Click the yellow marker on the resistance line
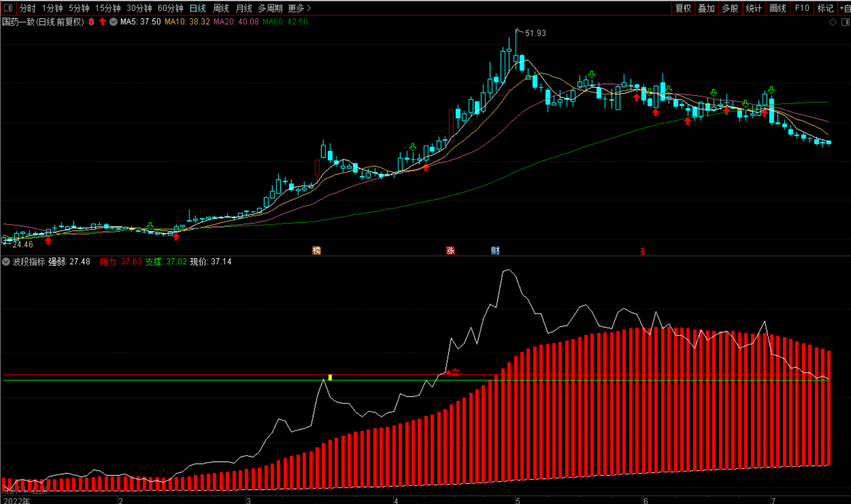This screenshot has height=504, width=851. 330,377
